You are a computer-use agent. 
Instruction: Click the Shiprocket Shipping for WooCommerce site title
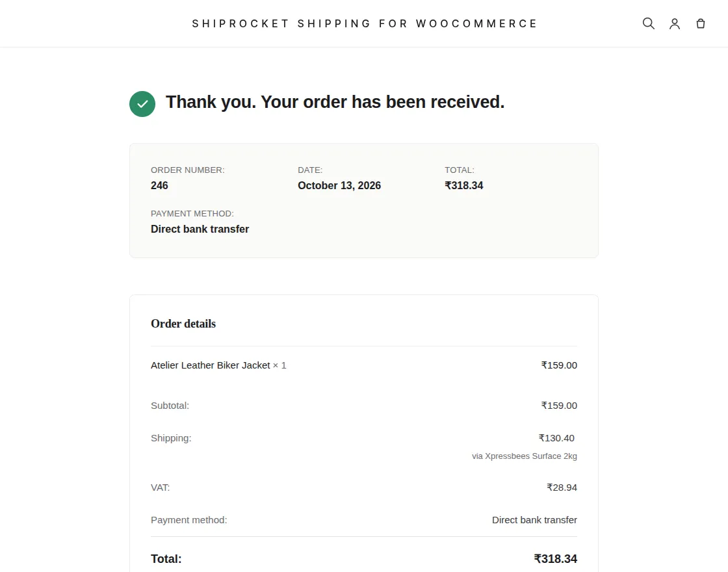tap(365, 23)
